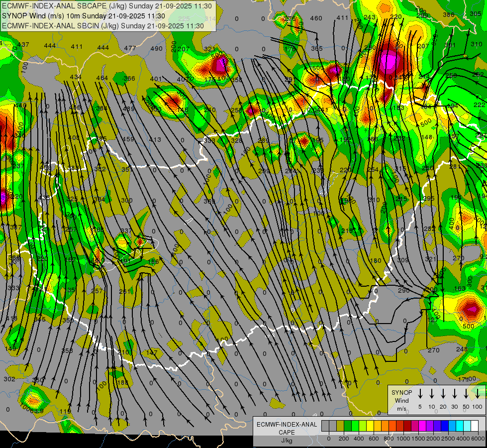Screen dimensions: 487x448
Task: Click the 200 tick label on the CAPE scale
Action: coord(344,439)
